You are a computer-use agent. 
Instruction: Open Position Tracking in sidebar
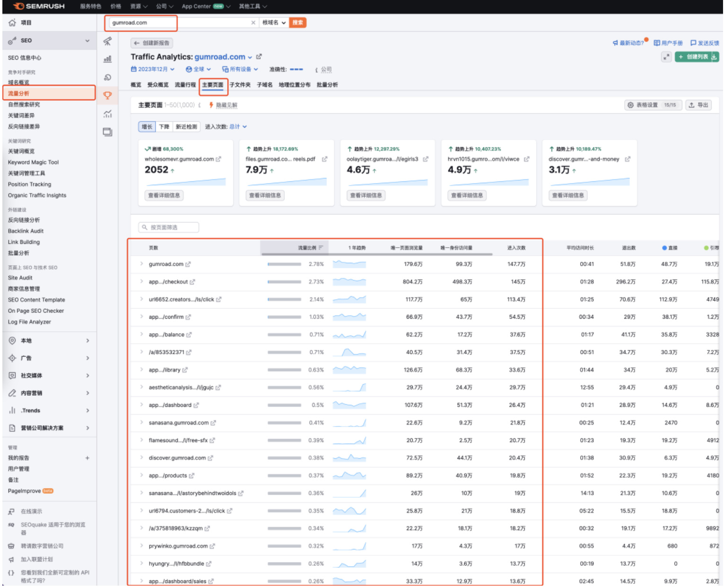point(29,185)
